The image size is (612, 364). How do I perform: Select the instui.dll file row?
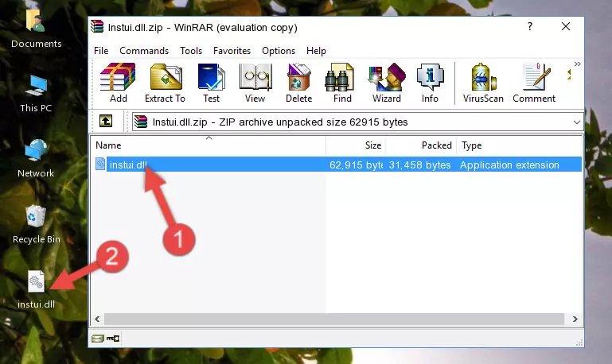338,165
